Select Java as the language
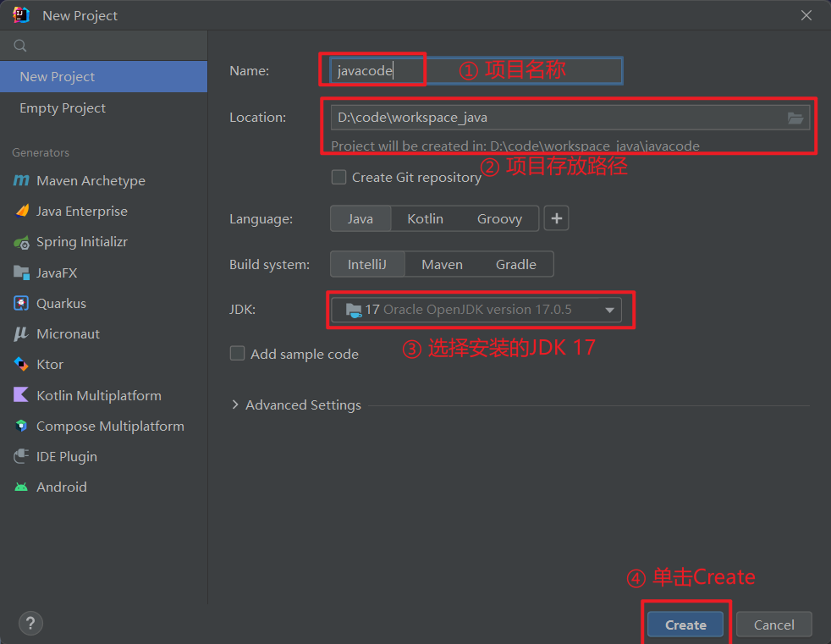Image resolution: width=831 pixels, height=644 pixels. coord(360,219)
